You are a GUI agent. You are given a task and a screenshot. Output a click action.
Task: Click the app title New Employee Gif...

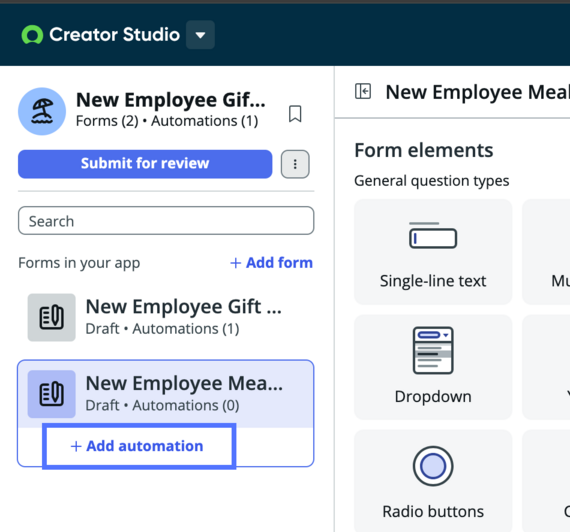[171, 100]
